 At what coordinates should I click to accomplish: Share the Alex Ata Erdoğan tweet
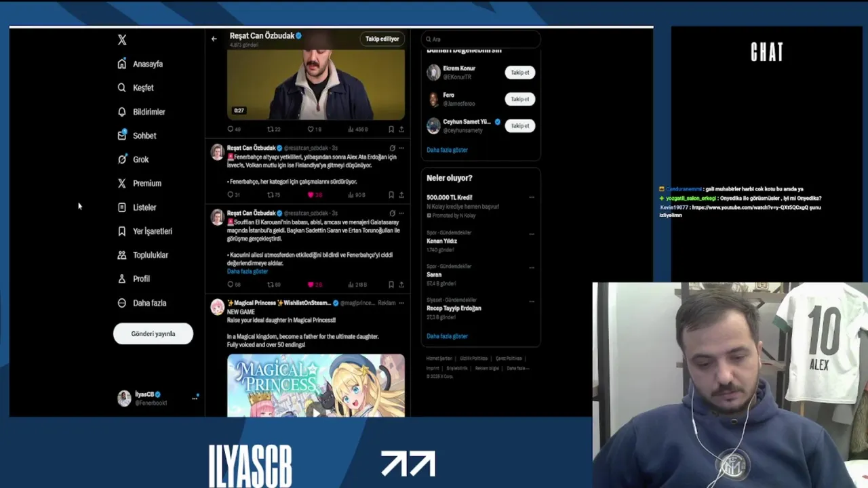tap(401, 195)
